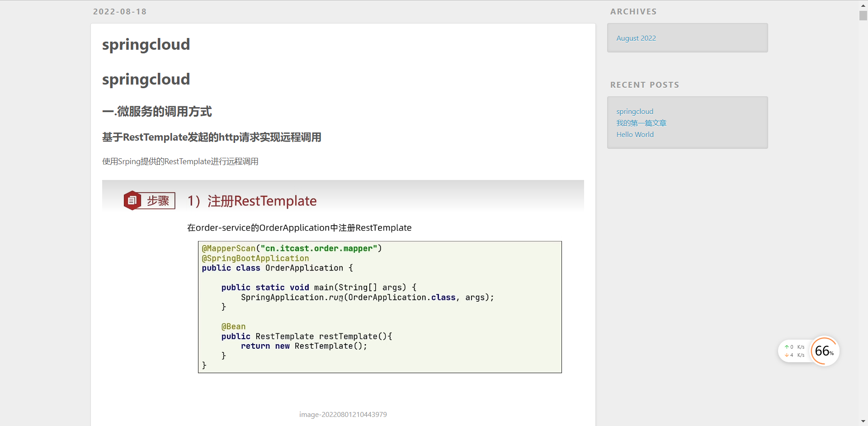Click the 2022-08-18 post date

120,12
